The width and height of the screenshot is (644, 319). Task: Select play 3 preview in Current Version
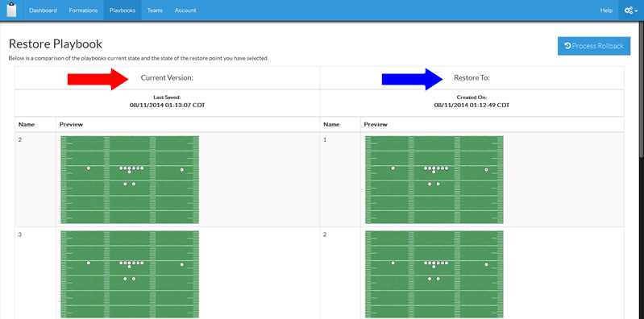[130, 274]
